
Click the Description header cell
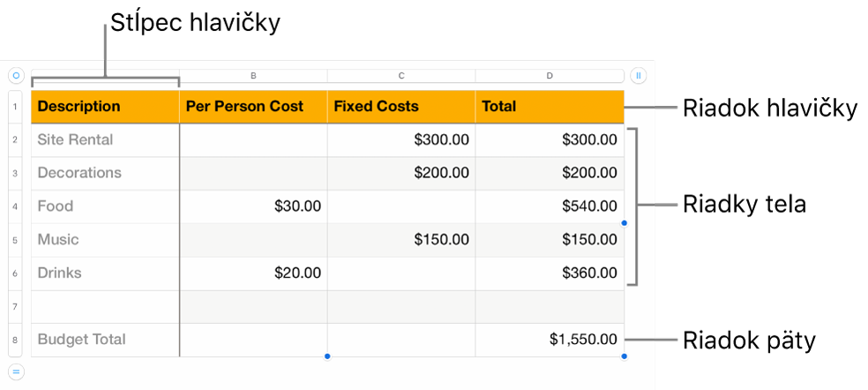pos(105,107)
